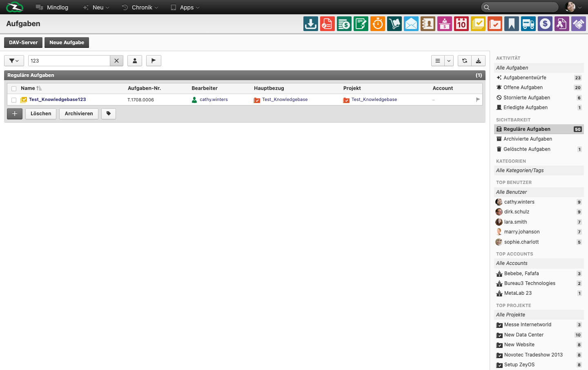Viewport: 588px width, 370px height.
Task: Open the purple dollar coin icon
Action: tap(545, 24)
